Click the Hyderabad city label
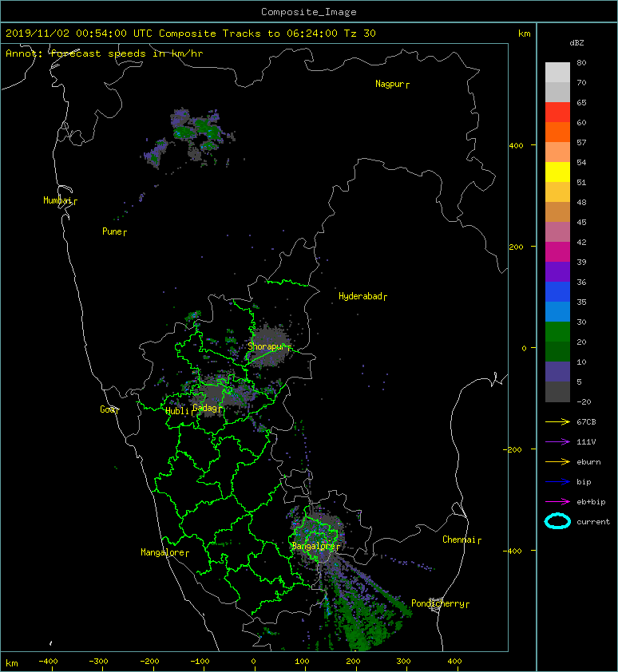Image resolution: width=618 pixels, height=672 pixels. click(x=360, y=297)
